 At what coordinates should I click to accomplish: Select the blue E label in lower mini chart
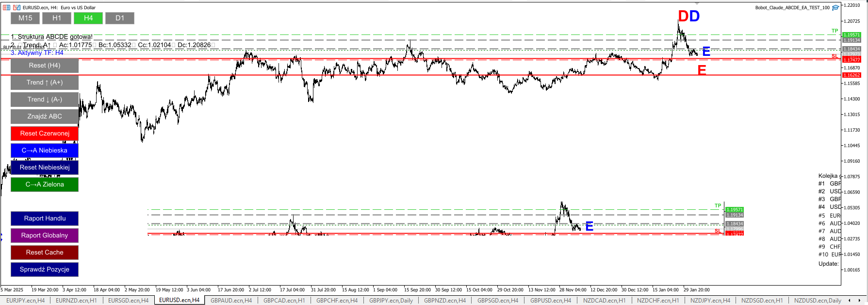coord(590,226)
